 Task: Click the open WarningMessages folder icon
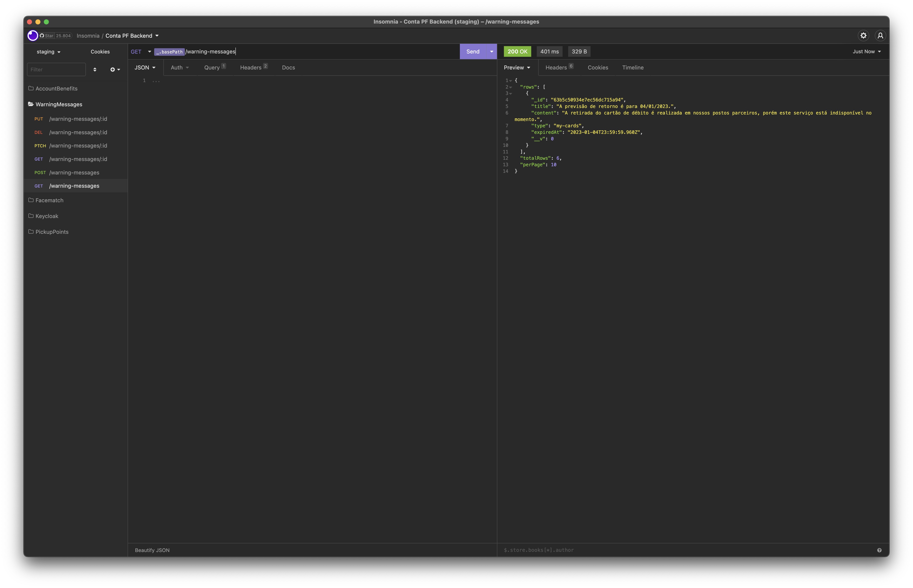pos(31,104)
